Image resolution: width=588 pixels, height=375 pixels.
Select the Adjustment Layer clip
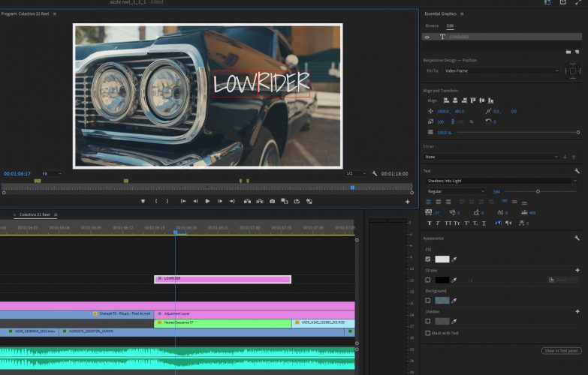pyautogui.click(x=255, y=314)
